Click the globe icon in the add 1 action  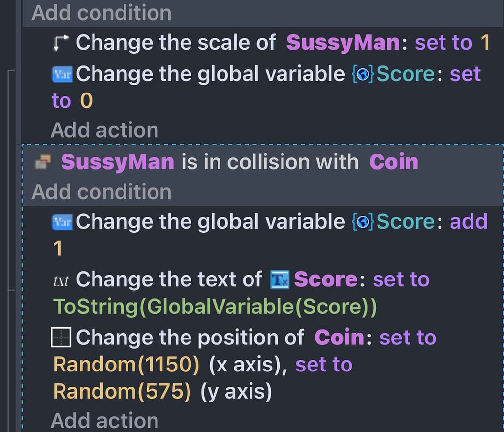coord(363,222)
